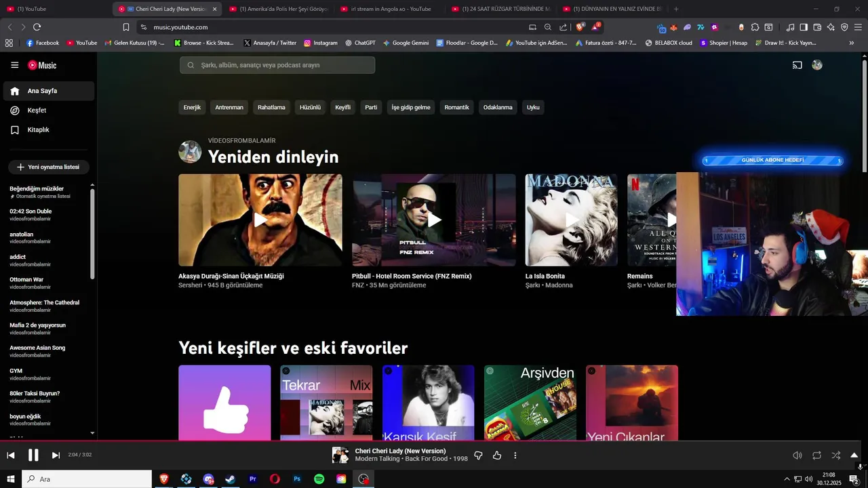Like Cheri Cheri Lady song
The height and width of the screenshot is (488, 868).
[x=497, y=455]
